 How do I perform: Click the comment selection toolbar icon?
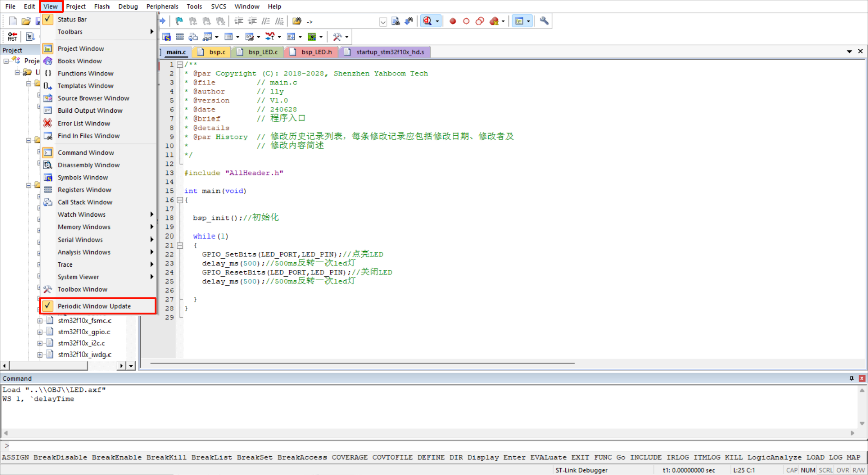click(266, 21)
